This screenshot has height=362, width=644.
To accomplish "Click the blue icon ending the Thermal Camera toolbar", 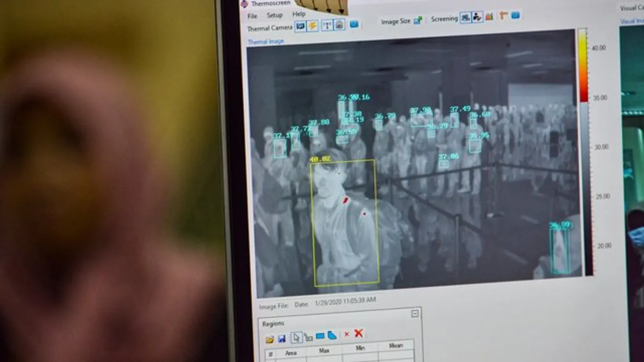I will 354,24.
